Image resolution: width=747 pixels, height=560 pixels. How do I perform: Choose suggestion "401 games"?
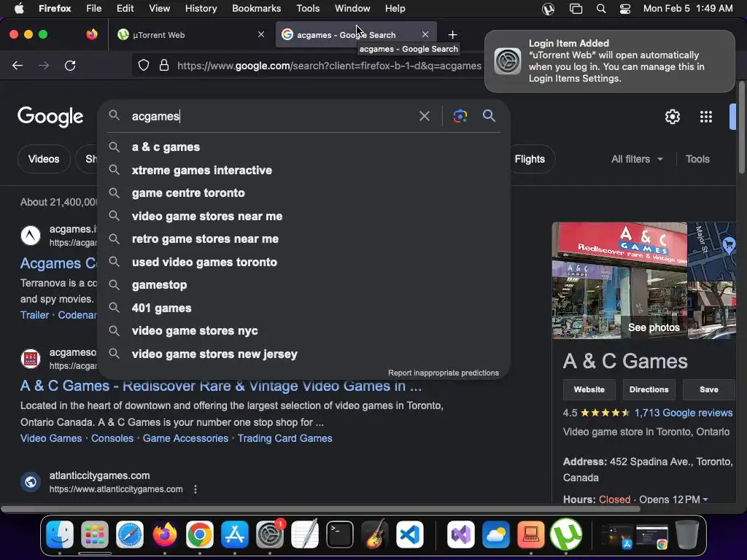click(x=304, y=308)
